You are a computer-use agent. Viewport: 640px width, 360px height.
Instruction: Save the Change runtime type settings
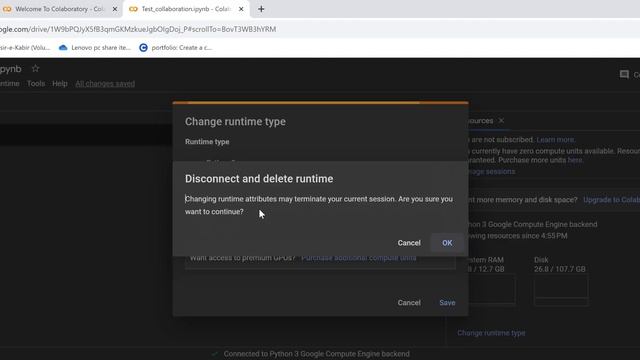[x=447, y=303]
